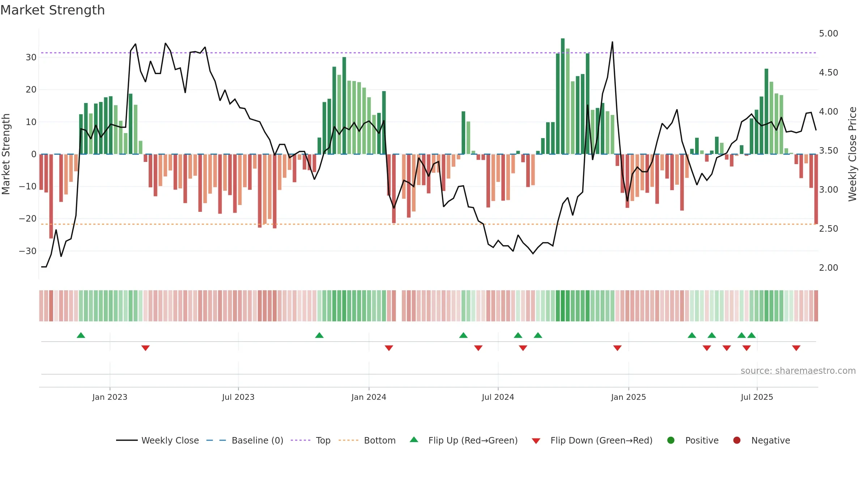Screen dimensions: 868x488
Task: Toggle the 'Positive' legend label
Action: [x=702, y=440]
